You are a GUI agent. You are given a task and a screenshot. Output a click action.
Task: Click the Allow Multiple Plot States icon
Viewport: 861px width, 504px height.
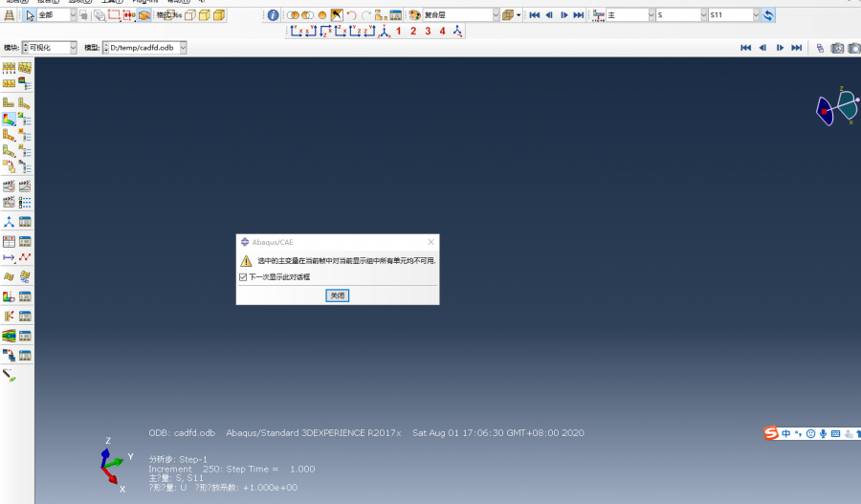(x=9, y=167)
